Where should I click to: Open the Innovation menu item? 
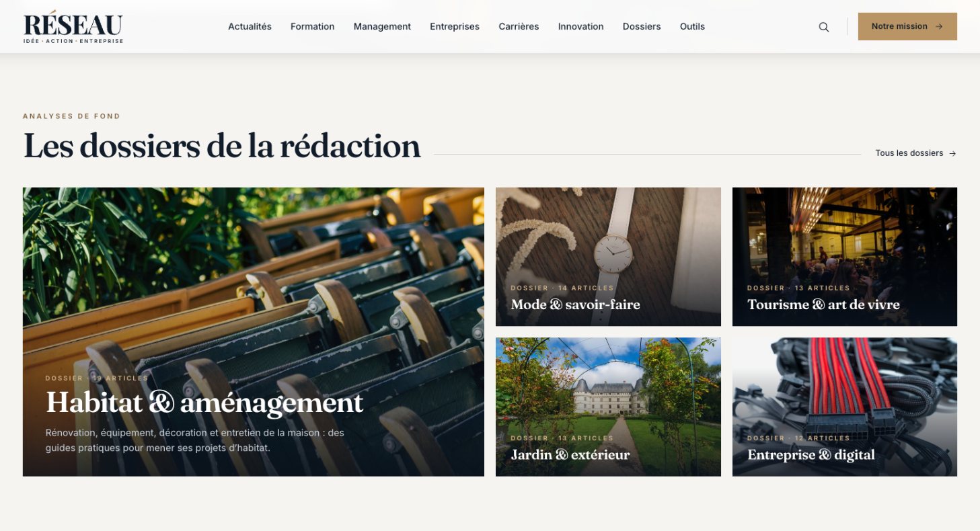pos(580,26)
